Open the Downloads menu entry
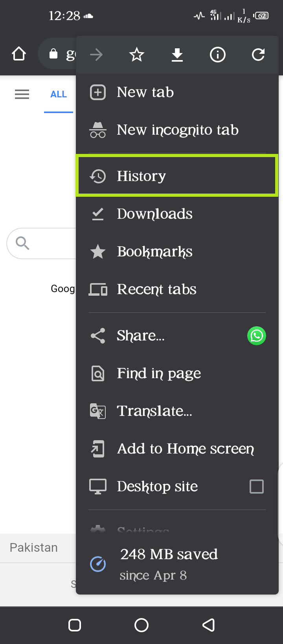This screenshot has height=644, width=283. pos(177,214)
